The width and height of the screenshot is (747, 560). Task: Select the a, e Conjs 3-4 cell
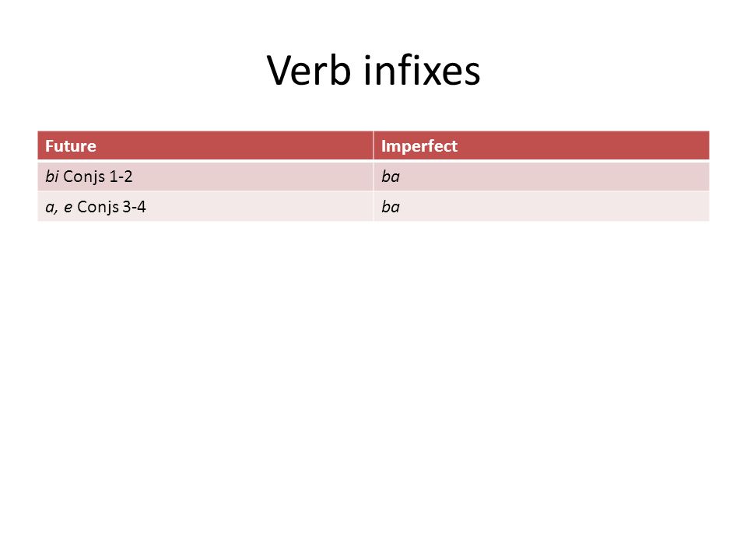pyautogui.click(x=205, y=207)
